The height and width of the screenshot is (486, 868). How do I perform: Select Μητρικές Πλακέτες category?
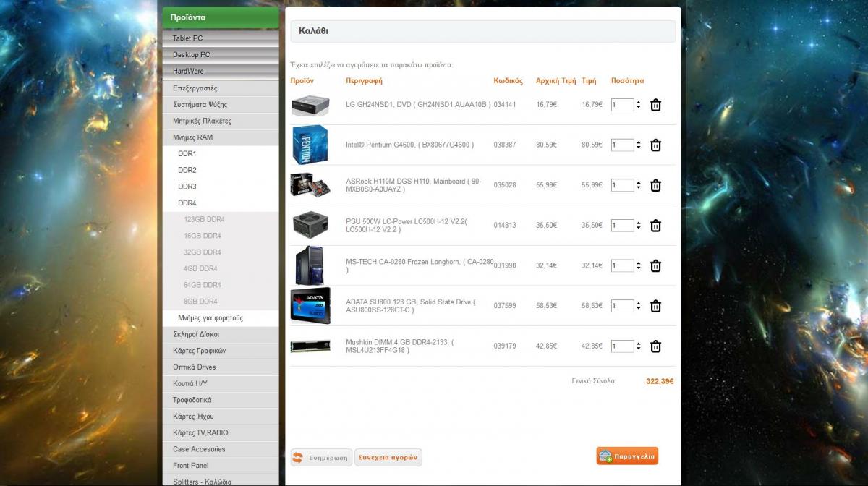click(x=221, y=121)
